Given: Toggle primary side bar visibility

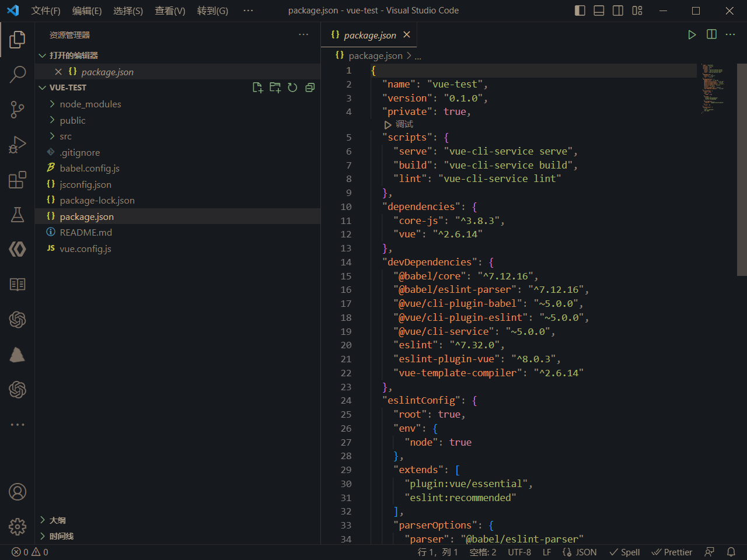Looking at the screenshot, I should point(580,10).
